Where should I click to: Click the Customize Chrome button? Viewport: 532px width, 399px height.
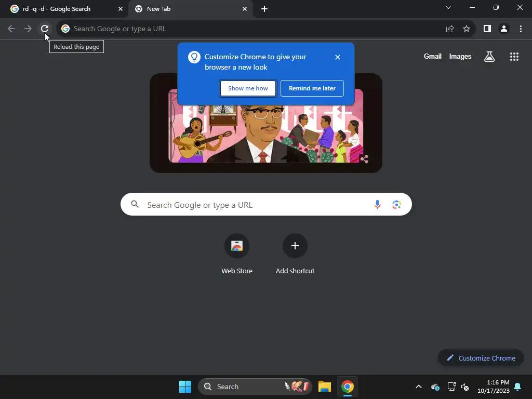point(481,358)
